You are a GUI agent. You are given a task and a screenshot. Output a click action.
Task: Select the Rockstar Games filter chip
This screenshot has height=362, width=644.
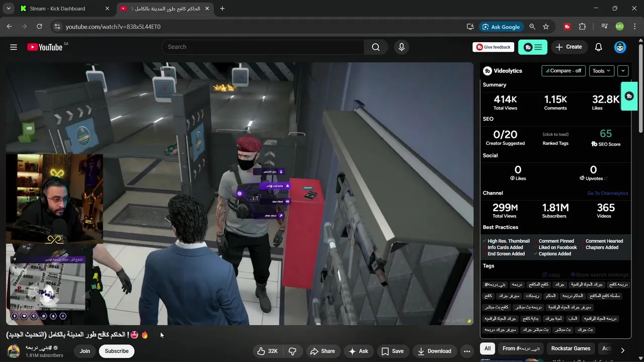(571, 348)
